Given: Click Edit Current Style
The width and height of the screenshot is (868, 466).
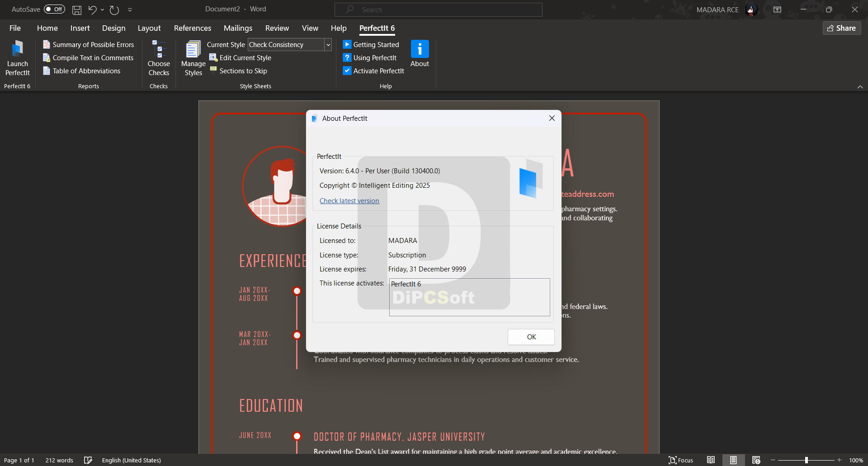Looking at the screenshot, I should click(240, 57).
